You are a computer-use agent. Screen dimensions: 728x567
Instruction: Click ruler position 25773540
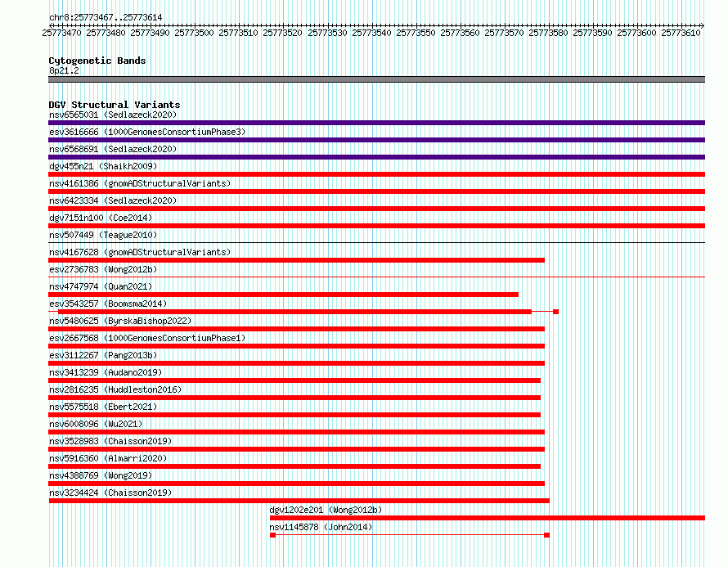click(371, 33)
